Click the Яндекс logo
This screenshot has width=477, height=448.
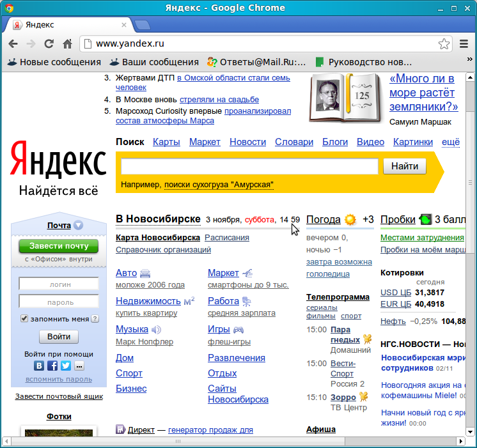coord(58,159)
